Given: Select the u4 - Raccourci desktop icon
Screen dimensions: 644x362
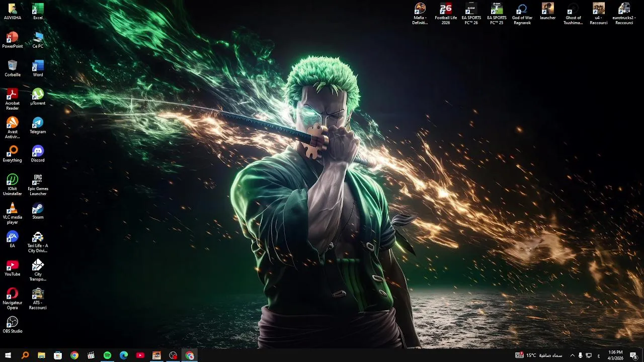Looking at the screenshot, I should (x=598, y=14).
